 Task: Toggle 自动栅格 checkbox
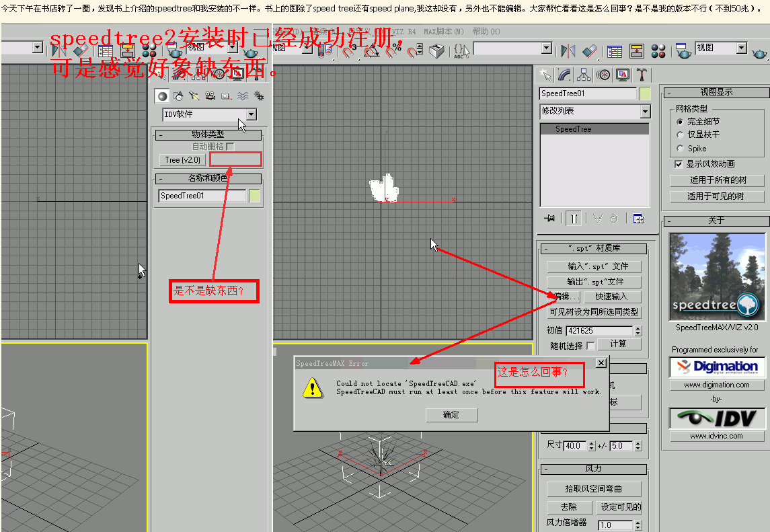coord(230,147)
